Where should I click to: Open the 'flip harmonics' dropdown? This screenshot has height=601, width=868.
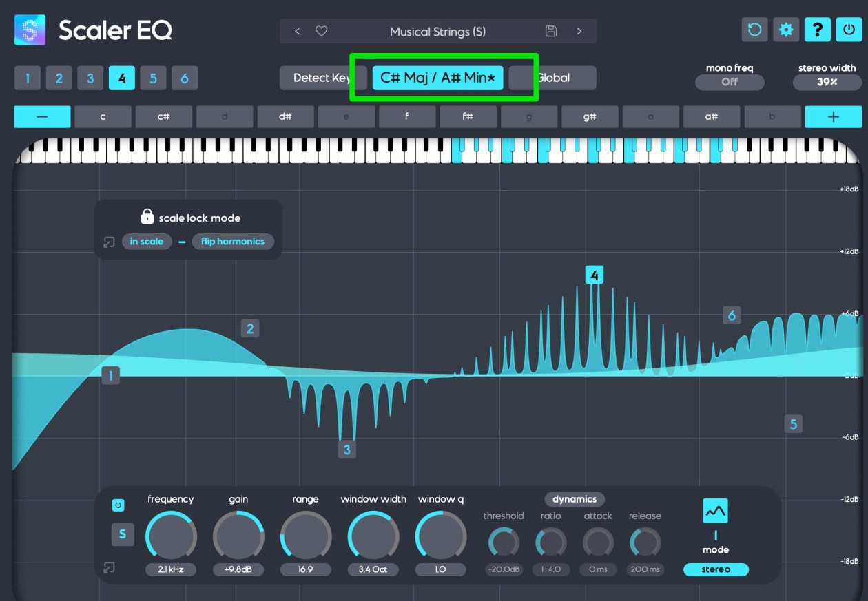point(233,242)
